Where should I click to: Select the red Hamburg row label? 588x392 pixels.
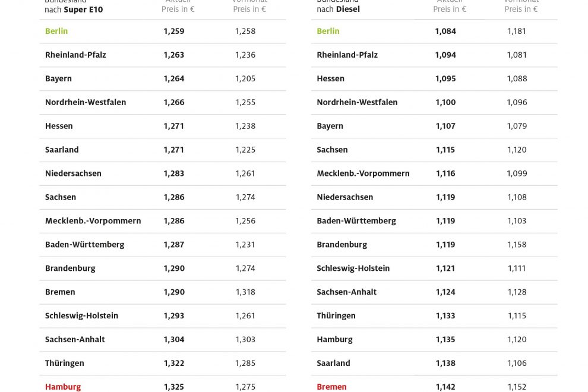[63, 387]
